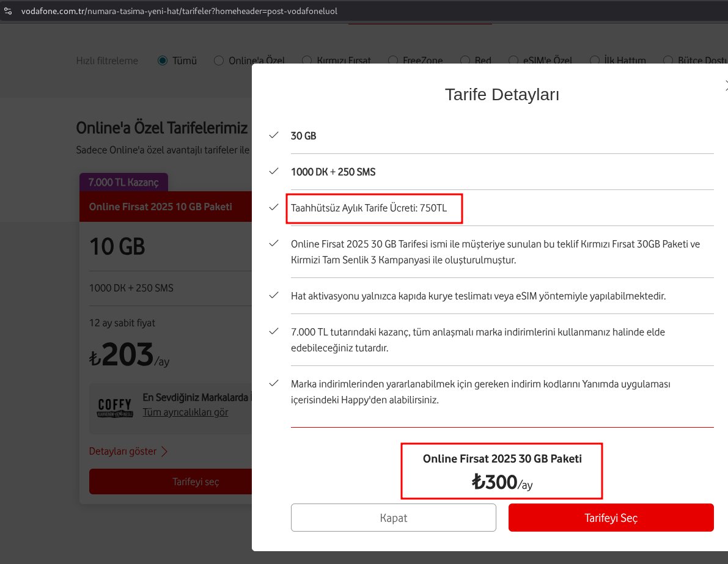
Task: Click the 10 GB heading on the card
Action: click(117, 246)
